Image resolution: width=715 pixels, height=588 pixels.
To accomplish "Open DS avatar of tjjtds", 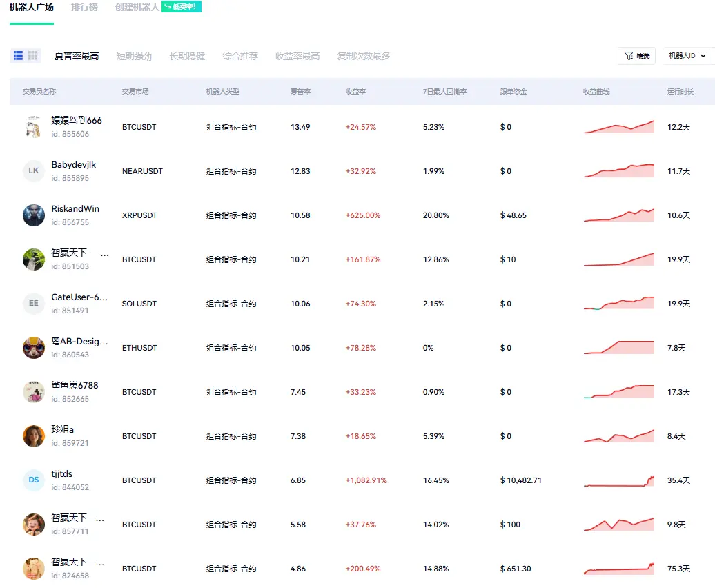I will coord(34,480).
